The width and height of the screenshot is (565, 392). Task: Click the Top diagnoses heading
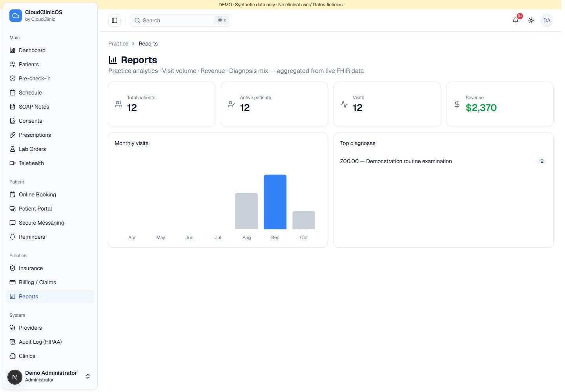pos(357,143)
